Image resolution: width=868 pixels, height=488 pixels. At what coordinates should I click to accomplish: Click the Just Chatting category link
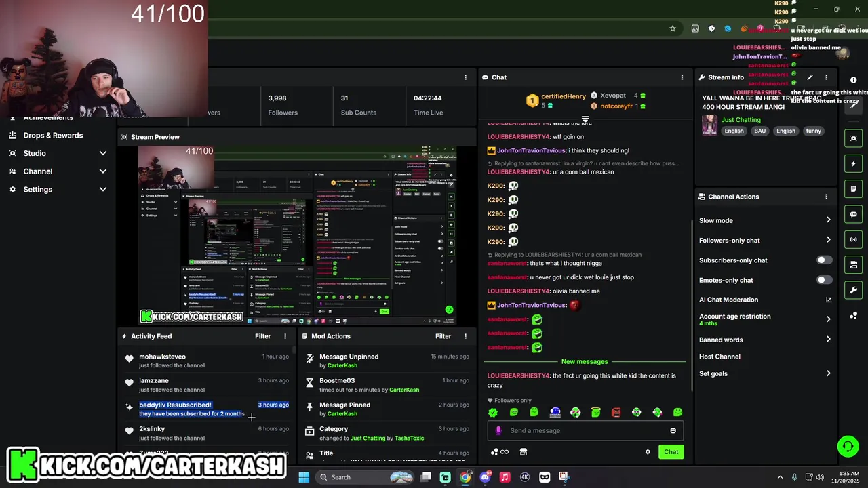tap(741, 120)
